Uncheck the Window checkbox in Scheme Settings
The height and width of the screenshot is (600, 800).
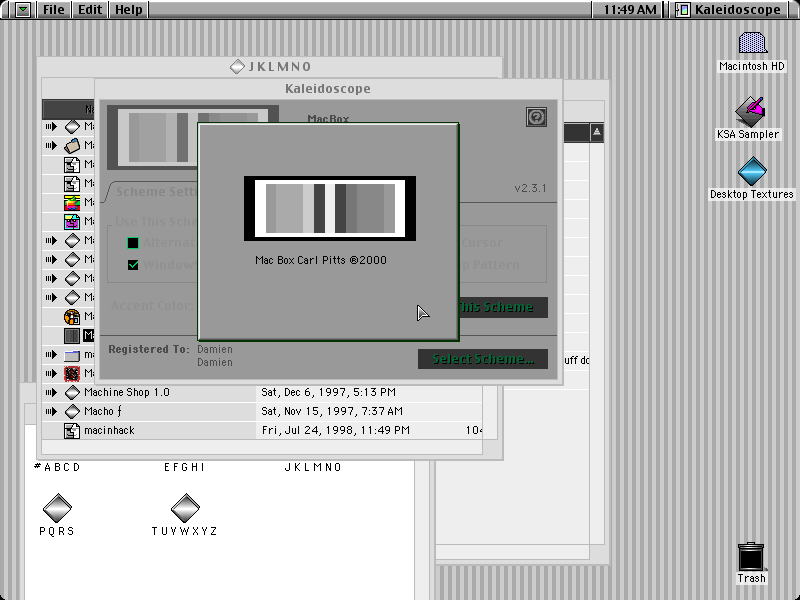click(x=133, y=265)
